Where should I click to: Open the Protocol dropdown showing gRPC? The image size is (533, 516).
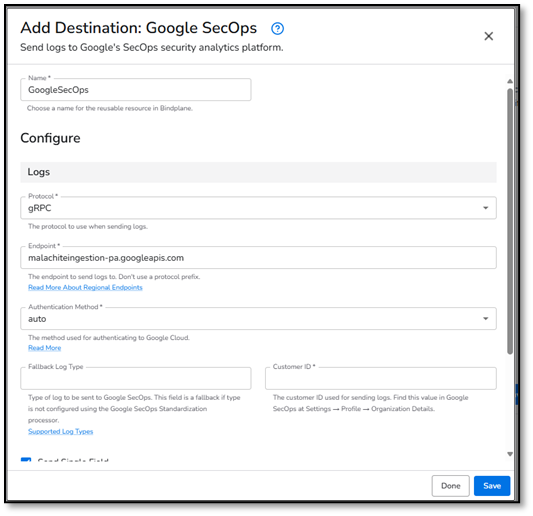258,208
